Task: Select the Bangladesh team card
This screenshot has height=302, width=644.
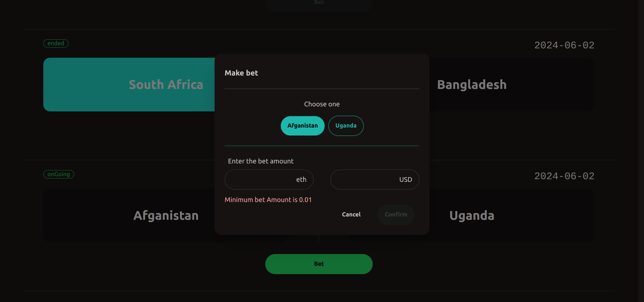Action: (x=512, y=85)
